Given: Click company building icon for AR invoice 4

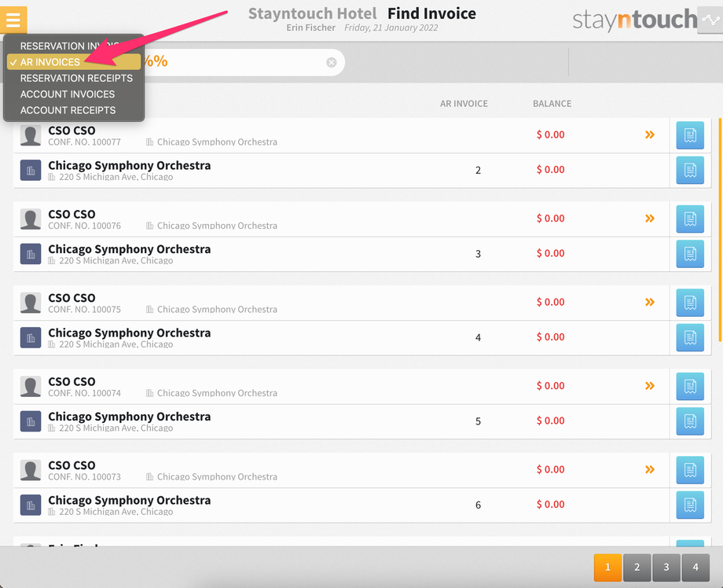Looking at the screenshot, I should pos(31,337).
